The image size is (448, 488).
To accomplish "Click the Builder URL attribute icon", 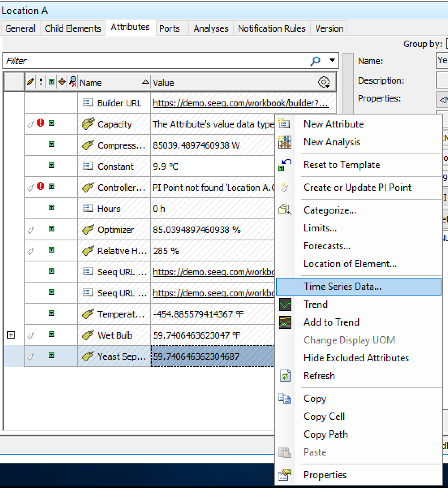I will tap(88, 103).
